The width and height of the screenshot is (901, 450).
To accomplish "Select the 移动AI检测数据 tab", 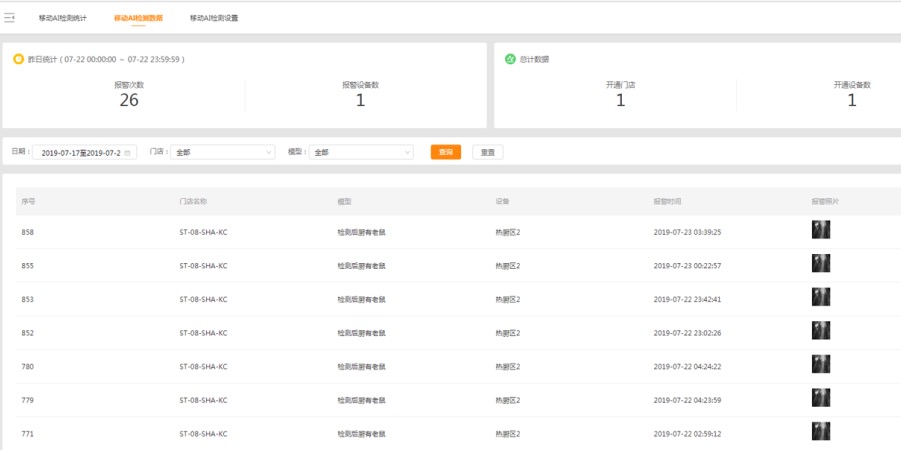I will (138, 18).
